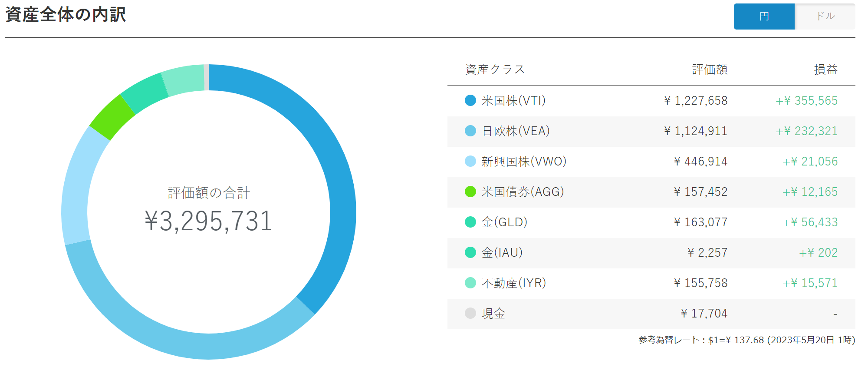Click the total ¥3,295,731 in chart center
This screenshot has width=868, height=377.
point(208,221)
